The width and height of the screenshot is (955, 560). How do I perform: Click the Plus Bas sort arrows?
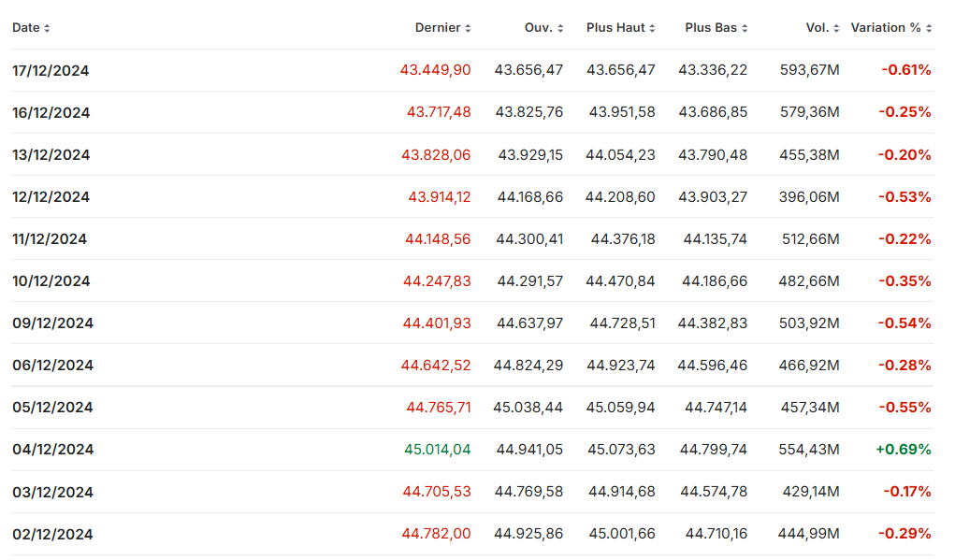pos(745,28)
